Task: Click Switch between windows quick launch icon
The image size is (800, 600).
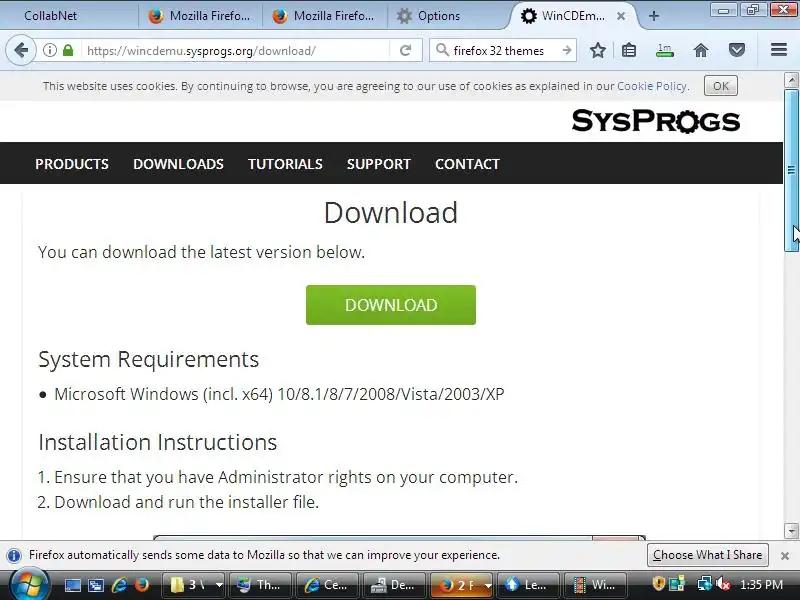Action: (x=95, y=585)
